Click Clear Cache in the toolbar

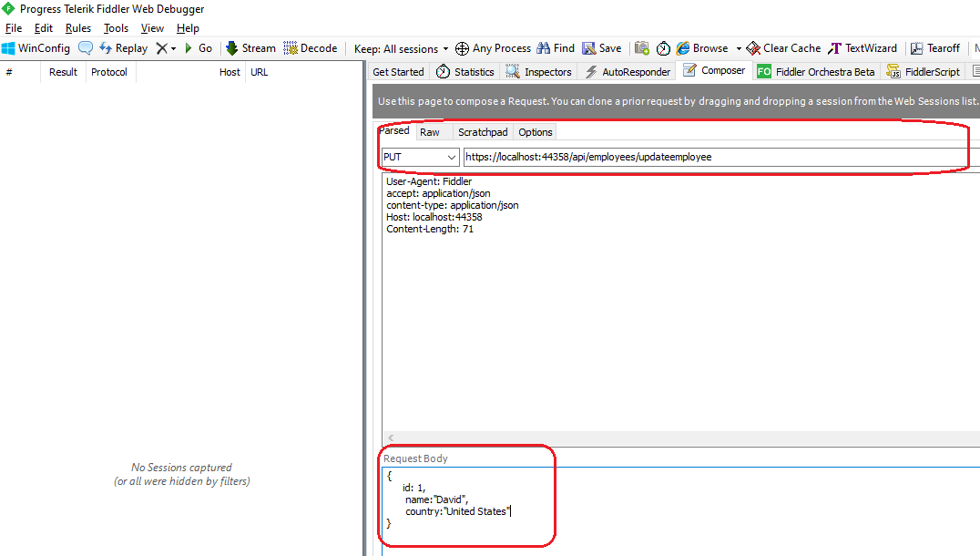click(x=784, y=48)
